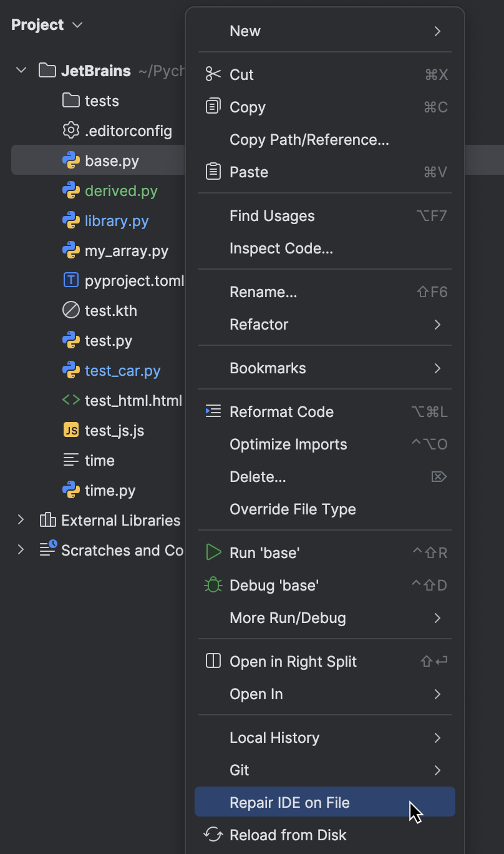Image resolution: width=504 pixels, height=854 pixels.
Task: Collapse the JetBrains project folder
Action: tap(21, 71)
